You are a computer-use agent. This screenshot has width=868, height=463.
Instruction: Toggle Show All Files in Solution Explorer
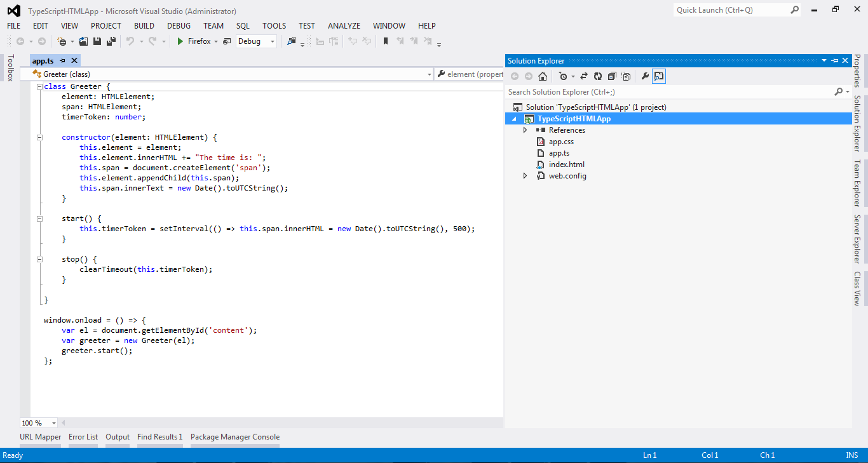tap(626, 76)
